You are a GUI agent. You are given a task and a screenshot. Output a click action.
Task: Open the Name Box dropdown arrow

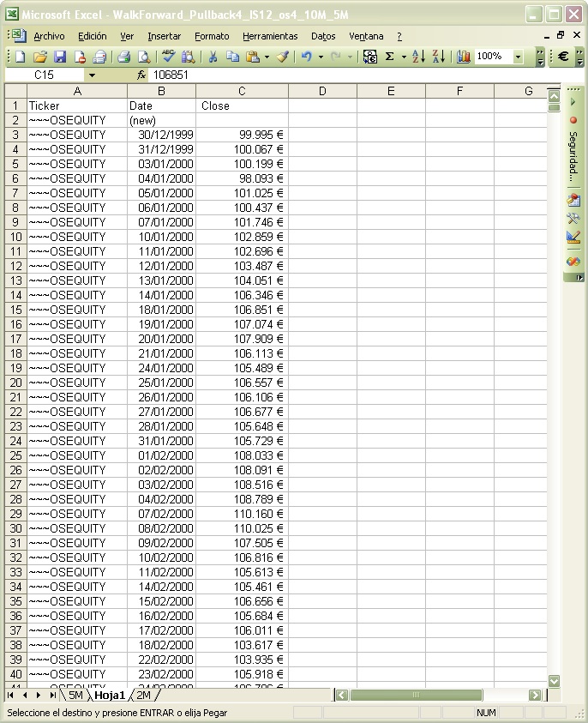pos(92,75)
